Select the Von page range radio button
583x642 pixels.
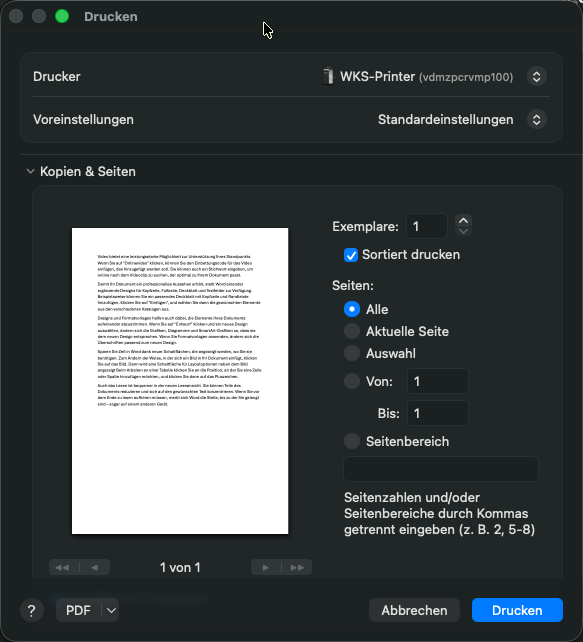click(352, 381)
